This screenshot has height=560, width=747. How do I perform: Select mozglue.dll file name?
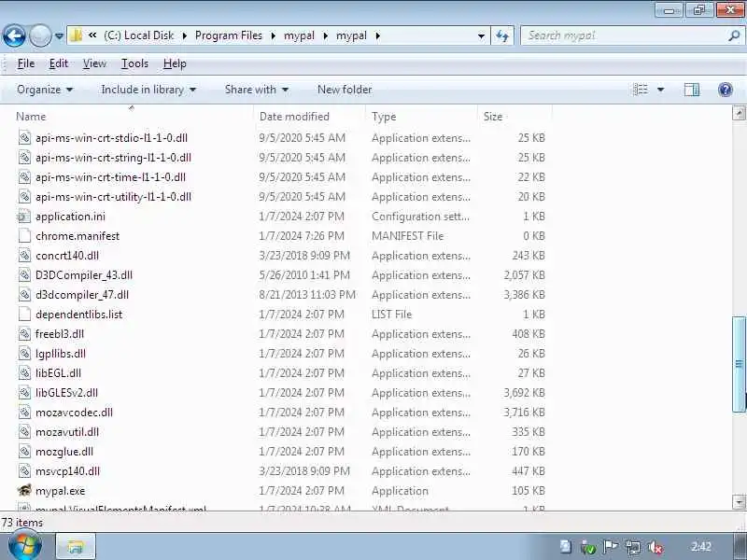tap(64, 452)
